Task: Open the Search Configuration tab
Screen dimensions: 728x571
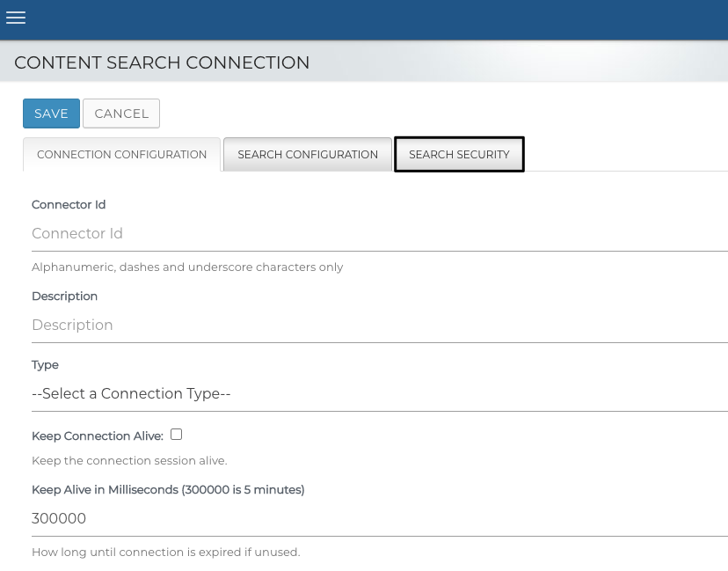Action: 308,155
